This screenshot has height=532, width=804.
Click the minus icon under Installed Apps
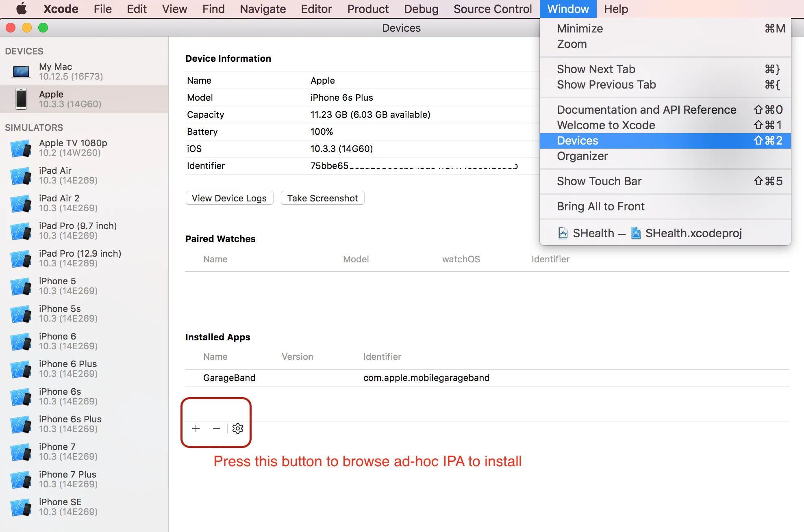click(216, 428)
